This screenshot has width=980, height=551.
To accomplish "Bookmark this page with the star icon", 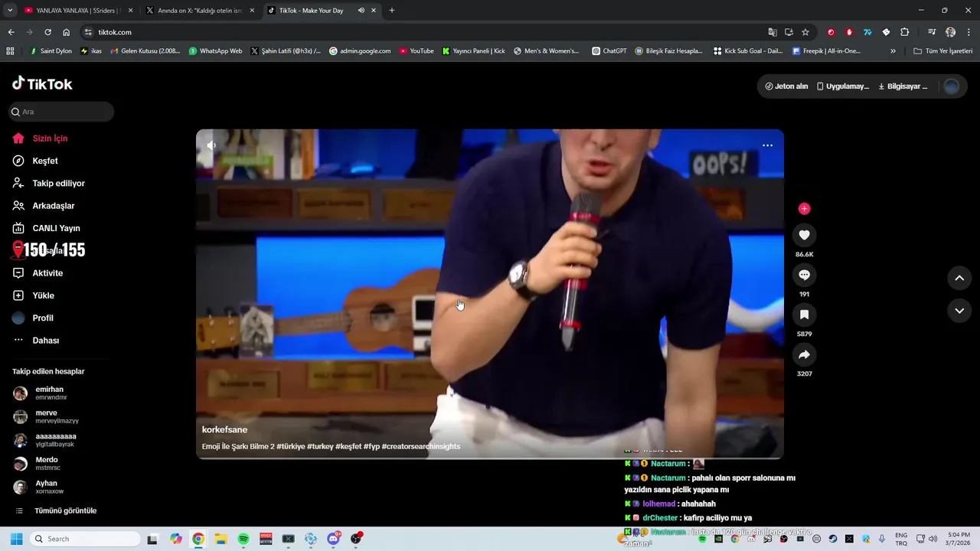I will 805,32.
